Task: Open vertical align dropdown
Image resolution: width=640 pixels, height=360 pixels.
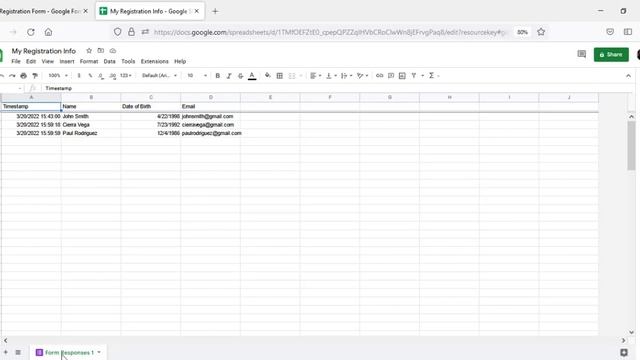Action: (331, 76)
